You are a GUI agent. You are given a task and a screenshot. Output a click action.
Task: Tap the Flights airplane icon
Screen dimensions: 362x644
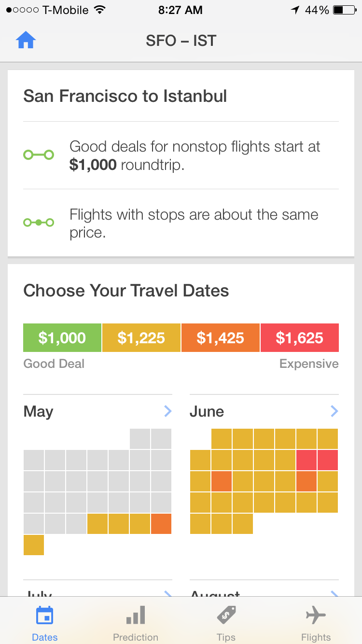click(x=316, y=616)
